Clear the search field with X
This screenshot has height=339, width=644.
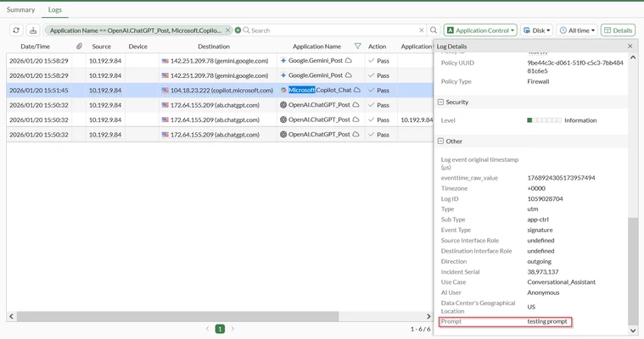[x=422, y=31]
